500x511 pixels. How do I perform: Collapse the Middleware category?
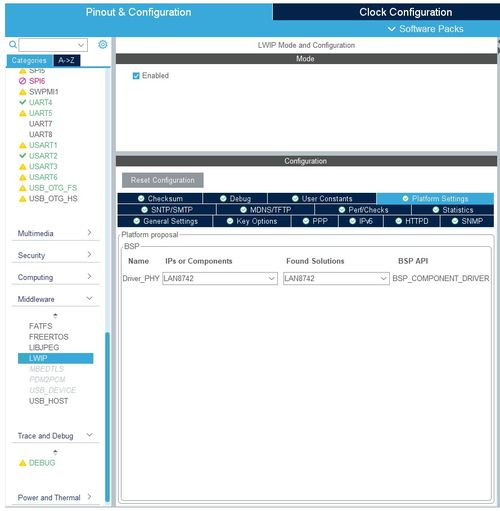[55, 299]
